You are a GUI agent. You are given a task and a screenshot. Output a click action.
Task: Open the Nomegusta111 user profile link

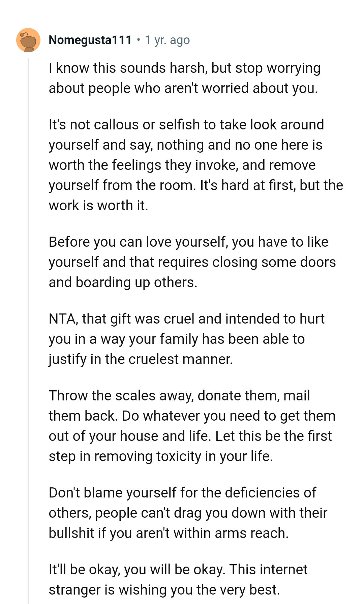point(90,40)
